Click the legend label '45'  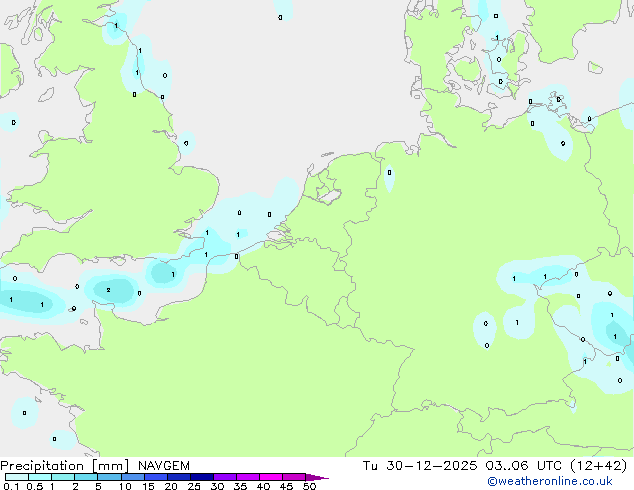(286, 486)
